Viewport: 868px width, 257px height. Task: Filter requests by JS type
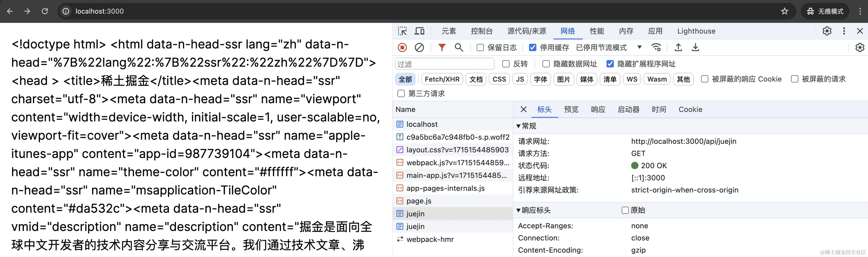520,79
